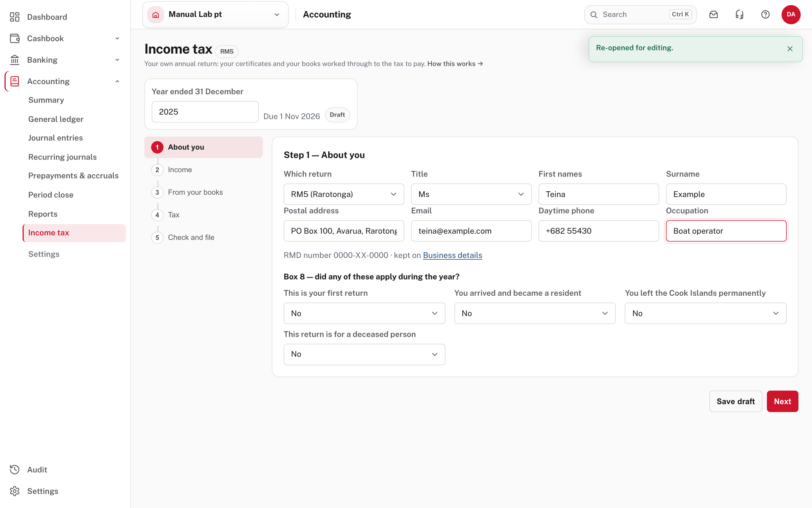Focus the Search box
The height and width of the screenshot is (508, 812).
[640, 14]
